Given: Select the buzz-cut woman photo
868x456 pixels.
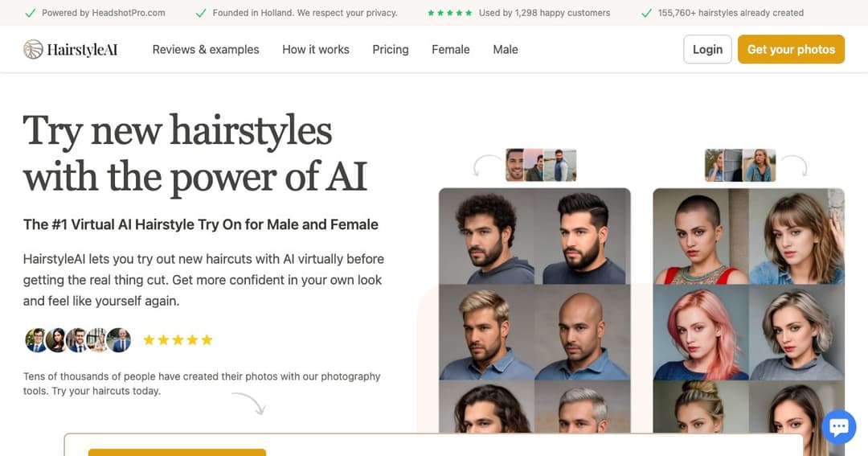Looking at the screenshot, I should click(x=701, y=236).
